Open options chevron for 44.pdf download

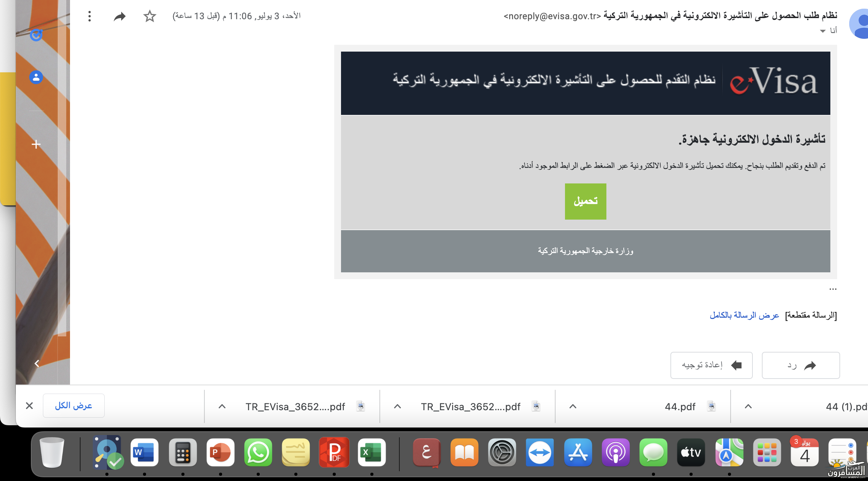[x=573, y=406]
